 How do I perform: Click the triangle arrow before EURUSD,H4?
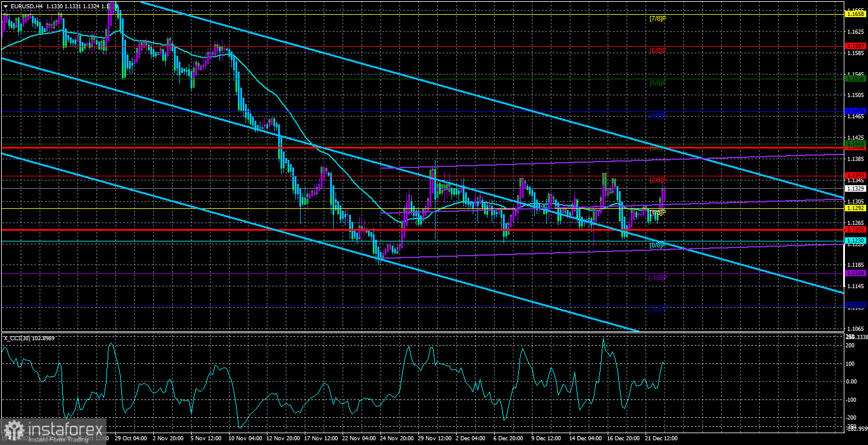click(x=5, y=6)
